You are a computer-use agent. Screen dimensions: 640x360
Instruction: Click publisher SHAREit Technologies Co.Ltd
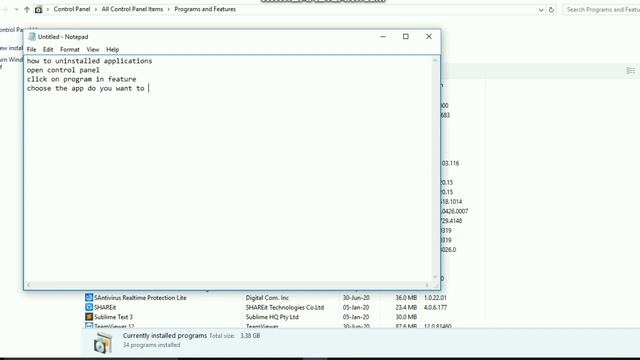tap(285, 307)
